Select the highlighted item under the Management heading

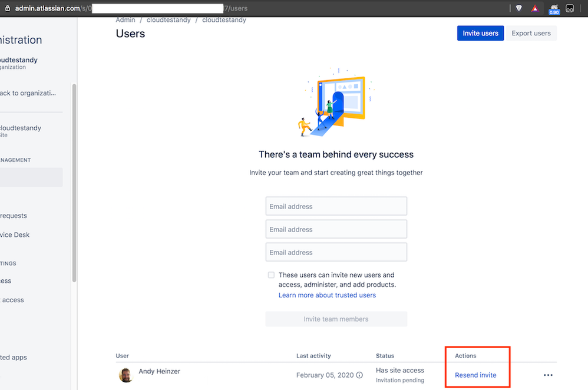coord(31,177)
